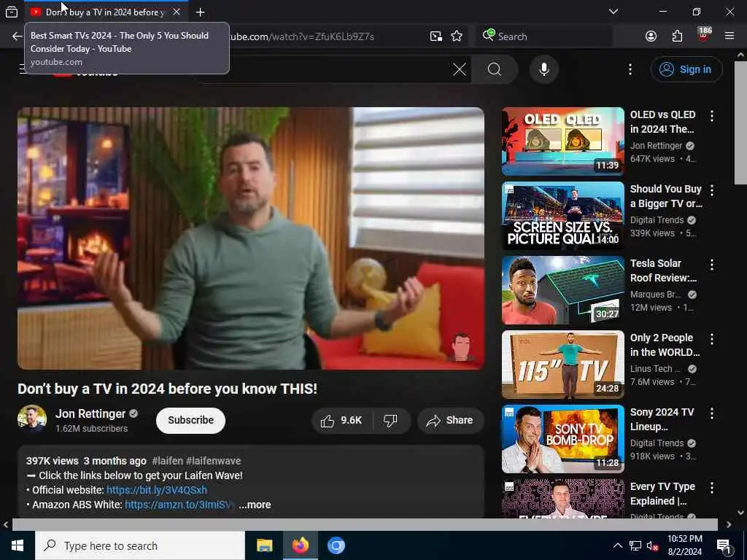Sign in to YouTube
The image size is (747, 560).
click(686, 69)
